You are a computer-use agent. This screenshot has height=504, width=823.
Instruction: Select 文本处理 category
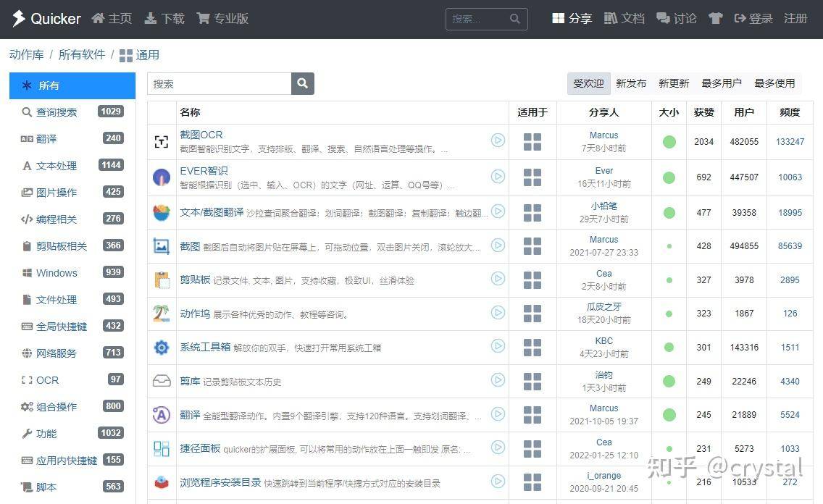pos(72,166)
